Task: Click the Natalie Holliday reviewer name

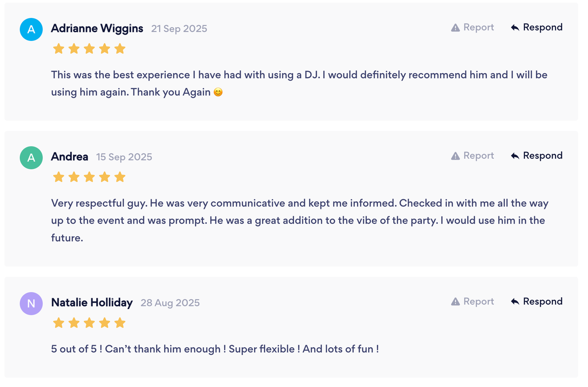Action: pyautogui.click(x=92, y=302)
